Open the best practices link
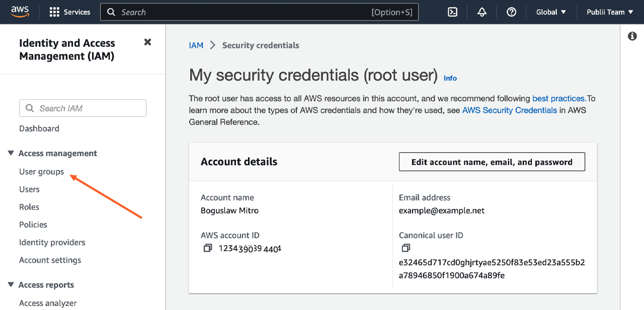This screenshot has width=644, height=310. point(558,98)
